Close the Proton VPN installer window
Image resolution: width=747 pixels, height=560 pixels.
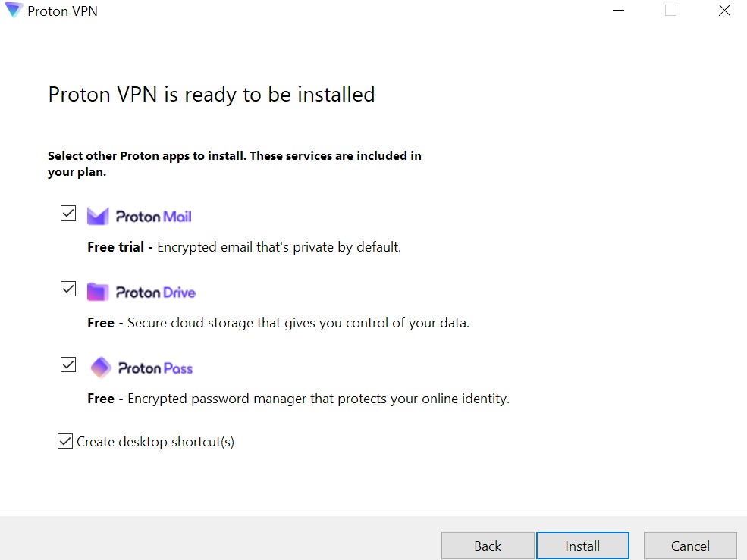tap(724, 11)
